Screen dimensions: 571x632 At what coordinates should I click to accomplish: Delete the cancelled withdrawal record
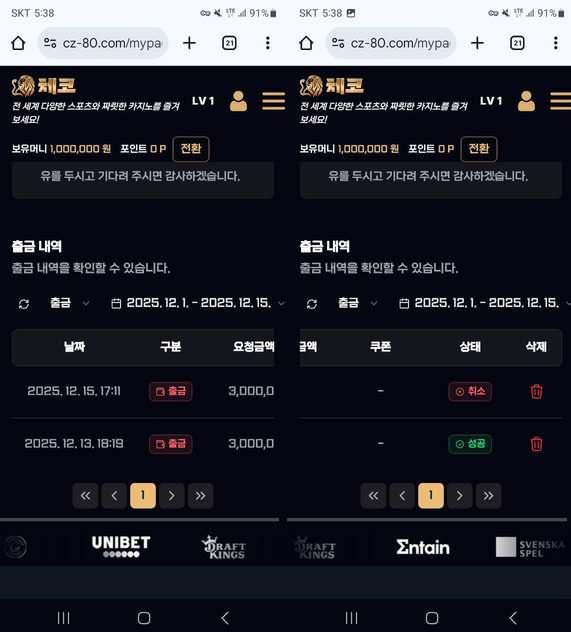pyautogui.click(x=536, y=391)
